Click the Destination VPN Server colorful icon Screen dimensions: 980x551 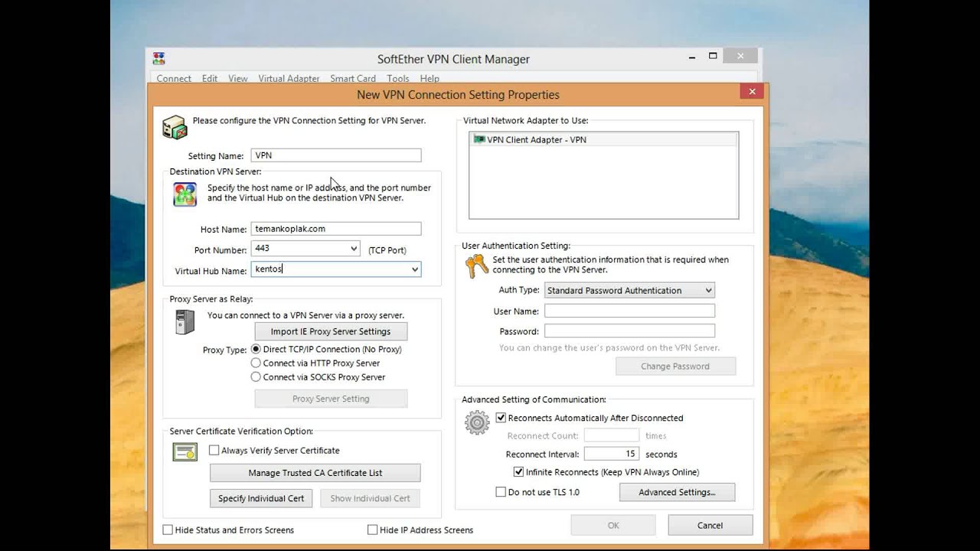(x=185, y=194)
